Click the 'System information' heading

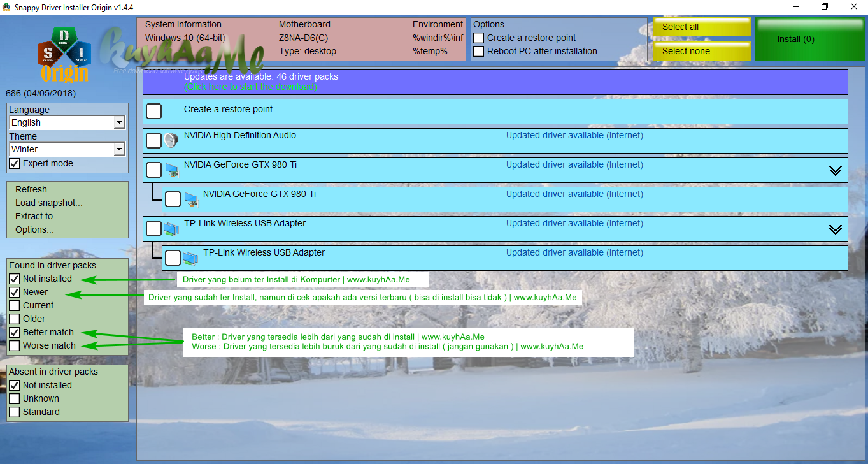coord(183,24)
